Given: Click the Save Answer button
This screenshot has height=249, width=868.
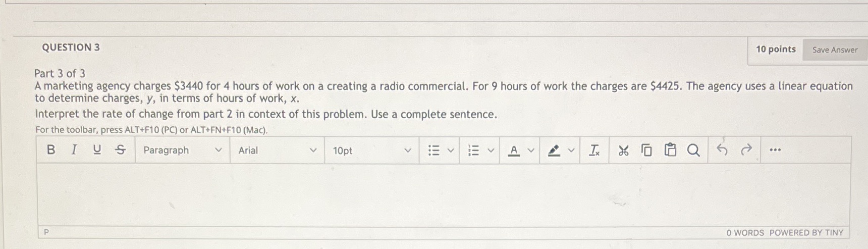Looking at the screenshot, I should [835, 49].
